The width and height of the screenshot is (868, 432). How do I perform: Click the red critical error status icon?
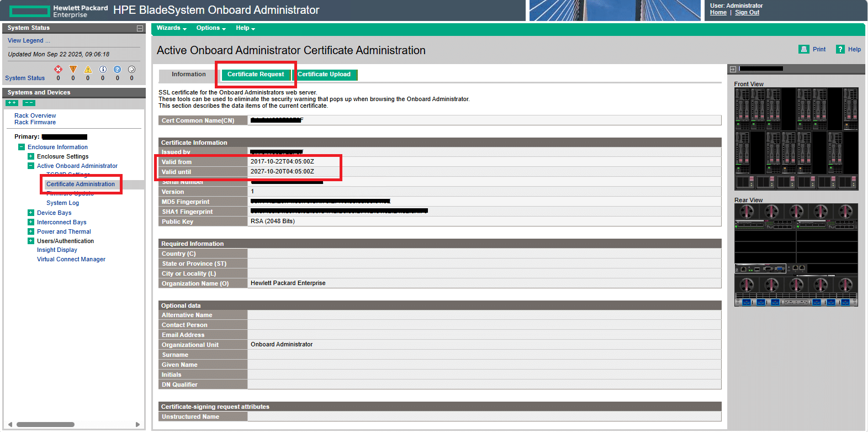point(58,69)
